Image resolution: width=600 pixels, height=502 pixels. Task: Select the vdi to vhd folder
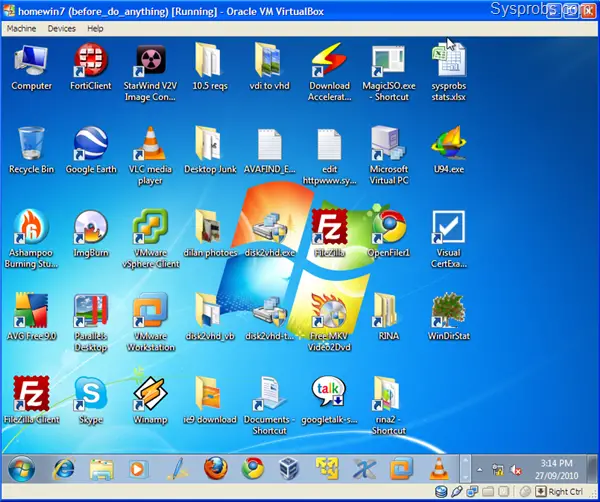pos(270,67)
